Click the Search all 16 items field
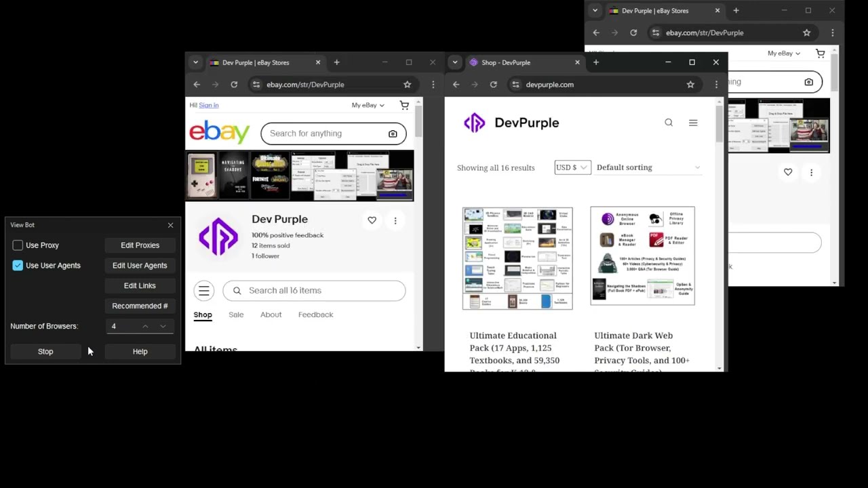 [x=314, y=291]
